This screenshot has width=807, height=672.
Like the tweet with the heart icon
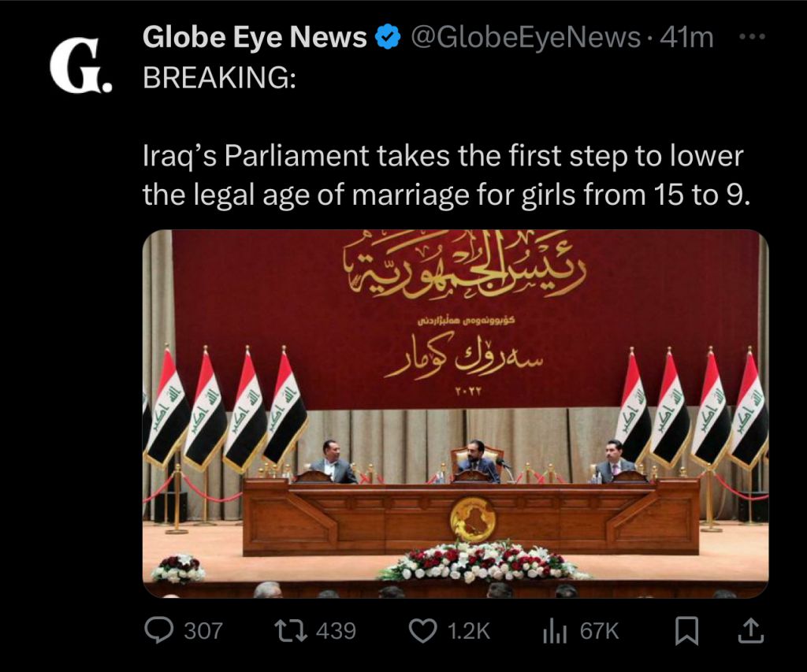(422, 631)
